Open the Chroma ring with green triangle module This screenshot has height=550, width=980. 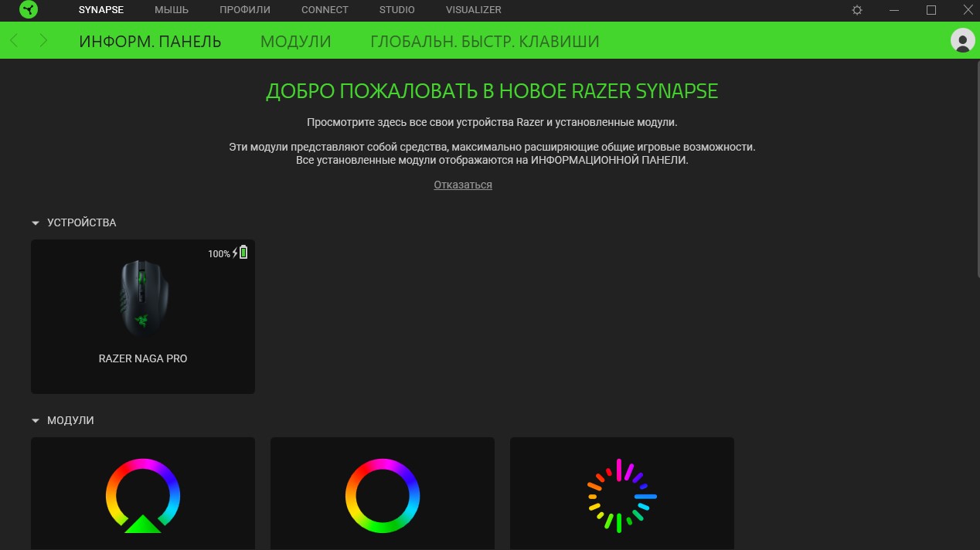[143, 494]
